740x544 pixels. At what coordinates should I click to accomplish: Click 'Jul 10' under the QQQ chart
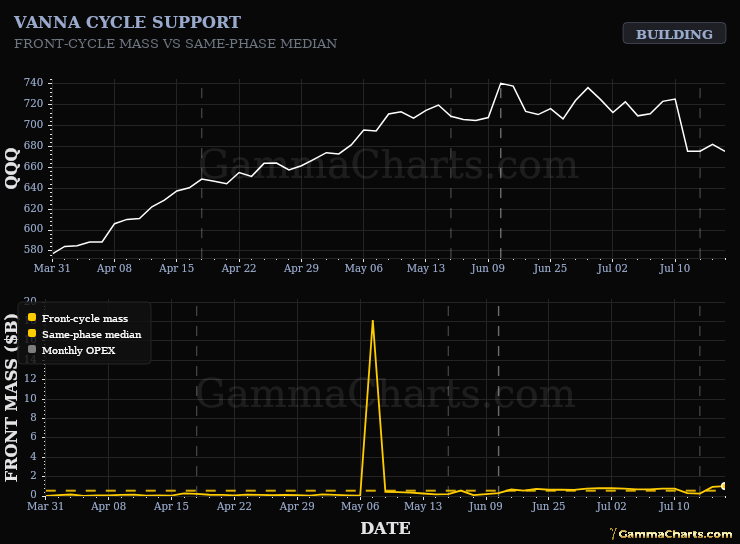coord(674,268)
